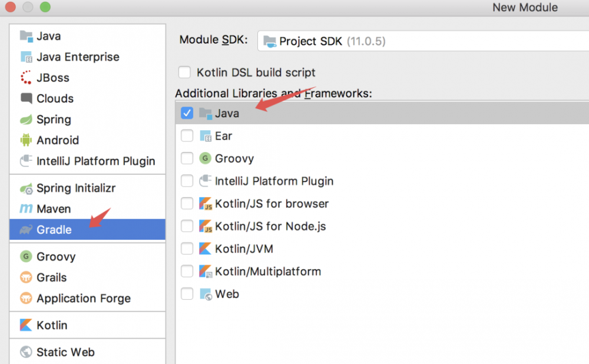
Task: Click the Kotlin/Multiplatform framework label
Action: coord(268,272)
